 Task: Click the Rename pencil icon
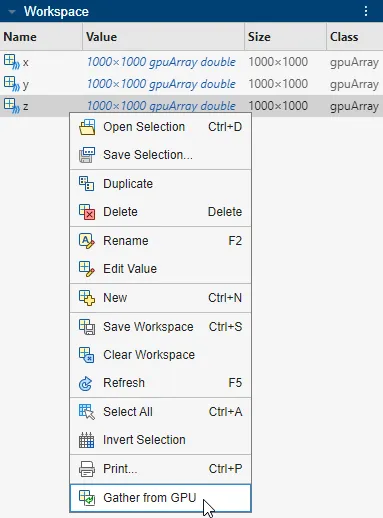tap(87, 241)
